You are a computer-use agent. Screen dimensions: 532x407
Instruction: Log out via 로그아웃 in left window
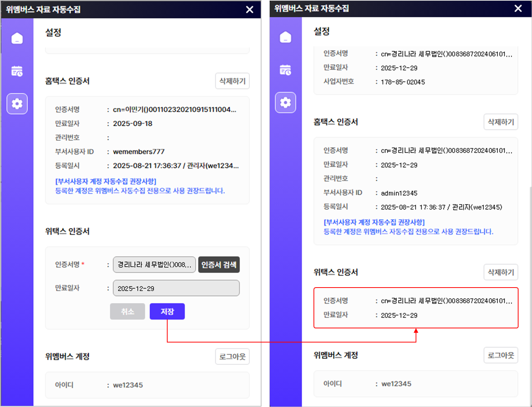[232, 356]
